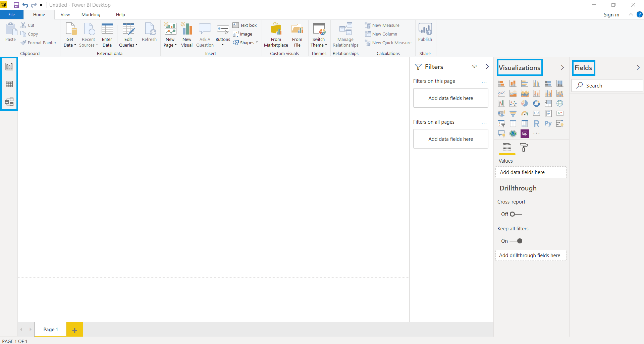Select the Page 1 tab
The image size is (644, 344).
pos(51,330)
